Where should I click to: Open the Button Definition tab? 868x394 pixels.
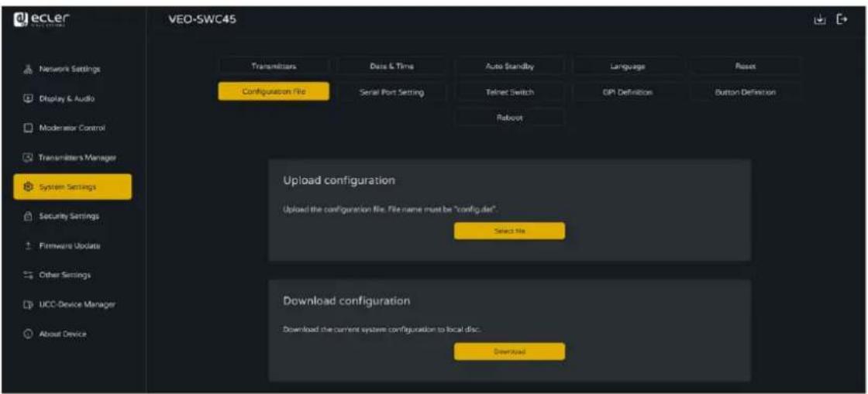click(x=746, y=92)
